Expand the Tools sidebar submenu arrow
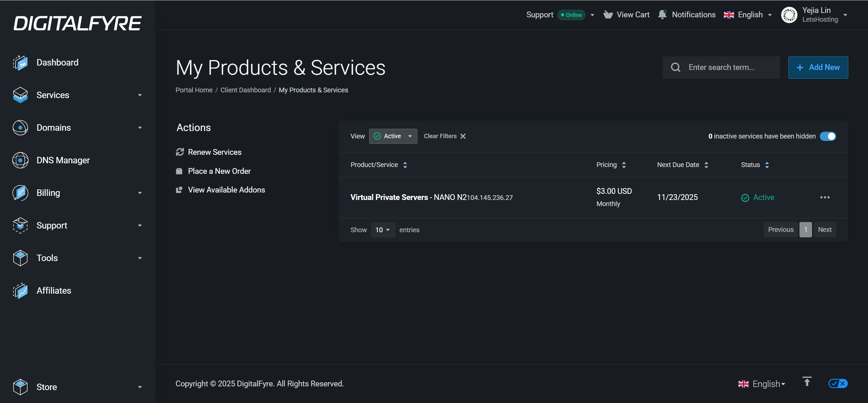The width and height of the screenshot is (868, 403). click(140, 258)
